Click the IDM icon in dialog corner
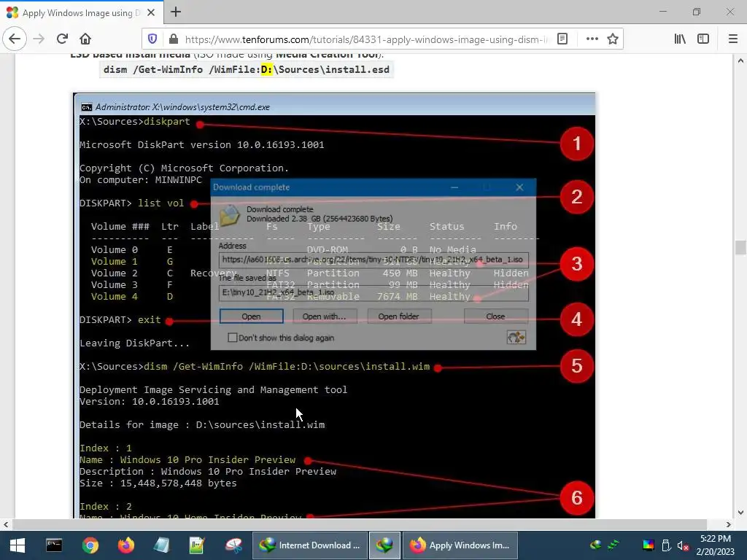This screenshot has height=560, width=747. click(x=516, y=337)
